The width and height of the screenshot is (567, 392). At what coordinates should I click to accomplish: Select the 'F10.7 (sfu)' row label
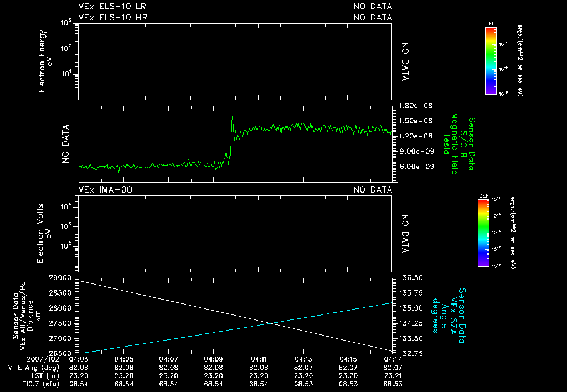(x=40, y=384)
